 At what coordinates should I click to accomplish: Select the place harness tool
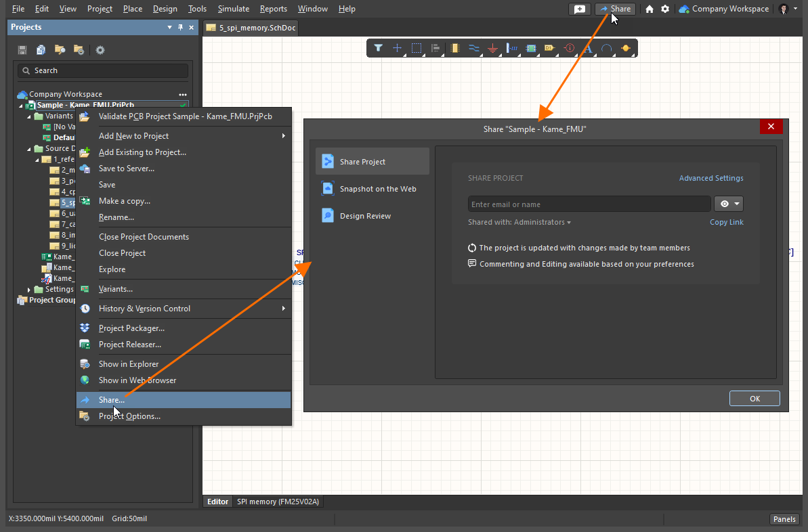(x=512, y=49)
